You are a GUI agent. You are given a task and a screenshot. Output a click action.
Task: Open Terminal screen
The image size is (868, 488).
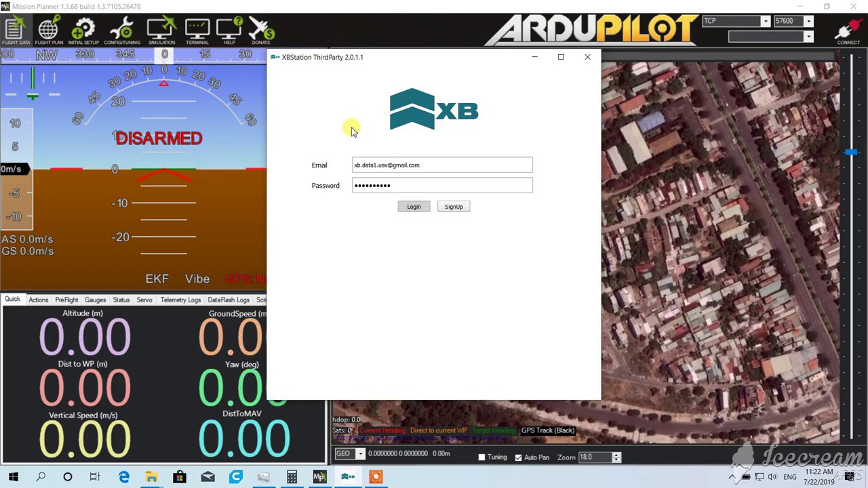click(197, 31)
